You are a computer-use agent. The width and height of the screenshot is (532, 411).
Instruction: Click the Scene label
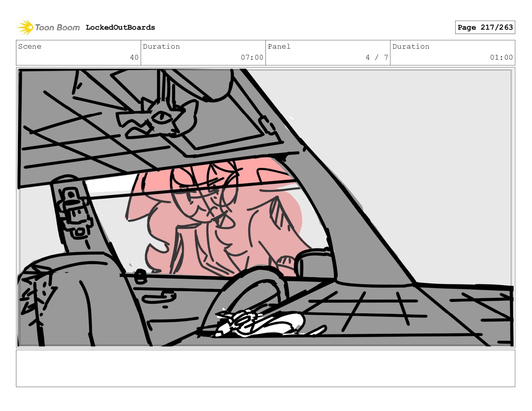click(30, 46)
